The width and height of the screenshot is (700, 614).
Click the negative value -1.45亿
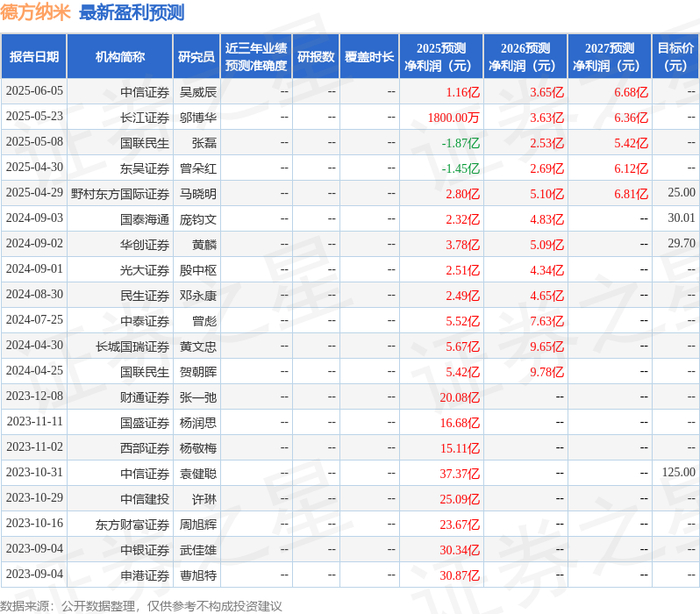(x=461, y=169)
